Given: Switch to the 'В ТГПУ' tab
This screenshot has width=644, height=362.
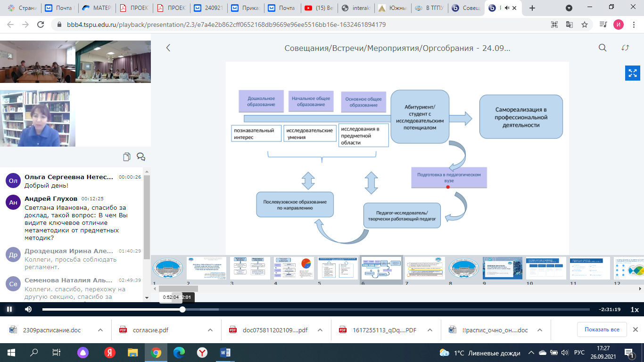Looking at the screenshot, I should tap(429, 8).
